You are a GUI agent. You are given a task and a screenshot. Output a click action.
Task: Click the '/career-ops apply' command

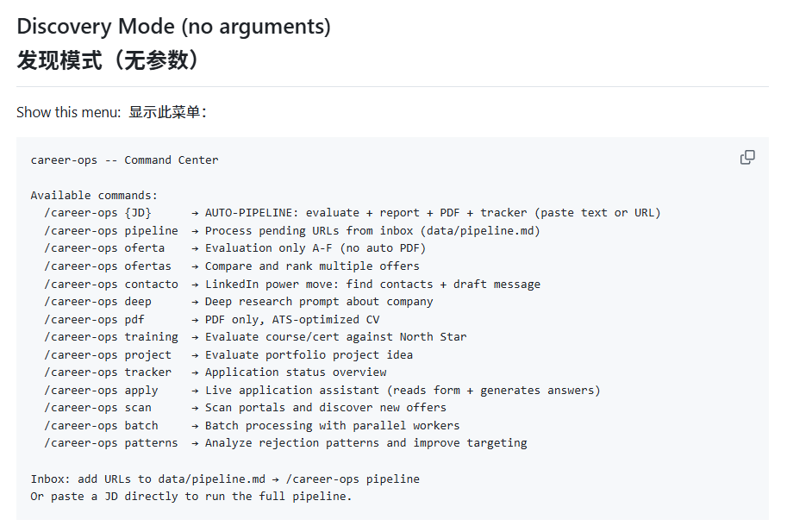(x=102, y=391)
